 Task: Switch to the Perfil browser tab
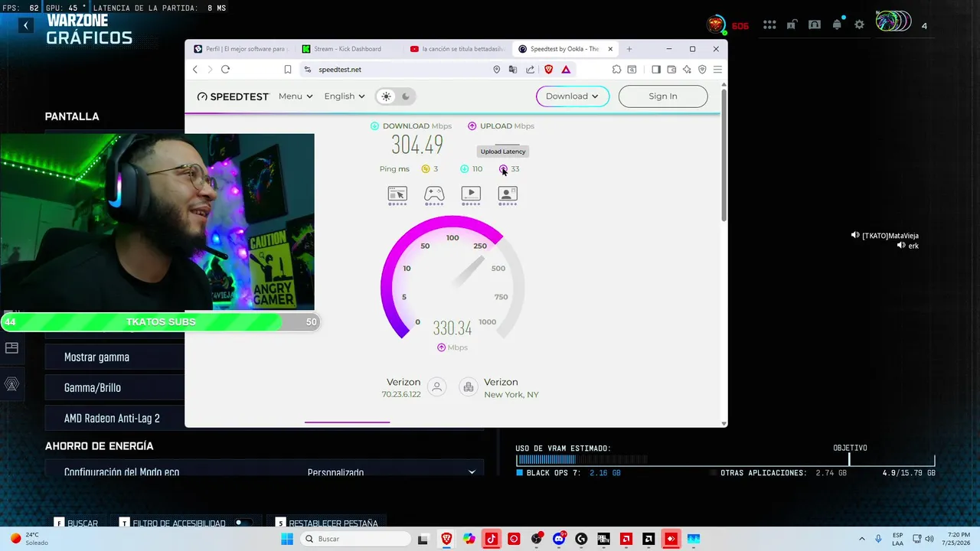coord(241,49)
